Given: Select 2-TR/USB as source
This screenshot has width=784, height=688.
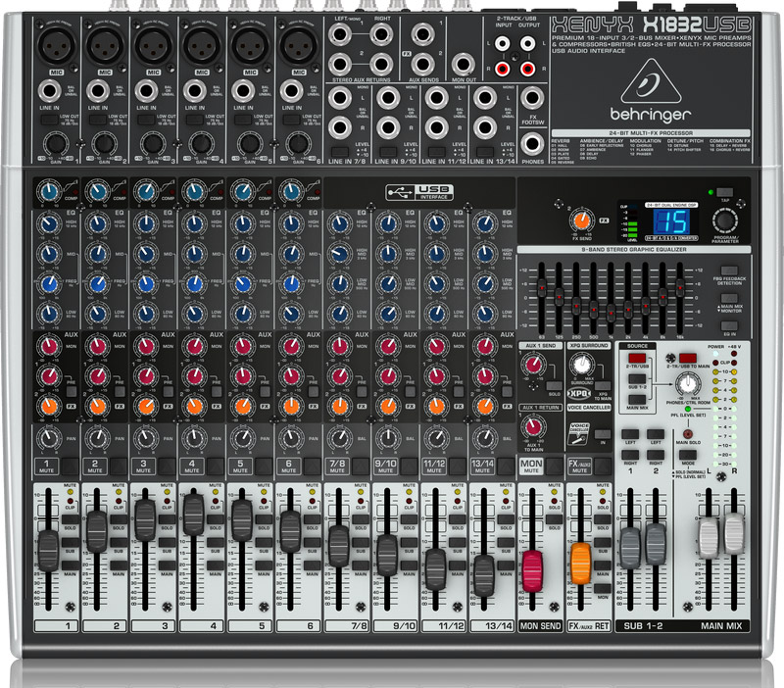Looking at the screenshot, I should [x=637, y=358].
